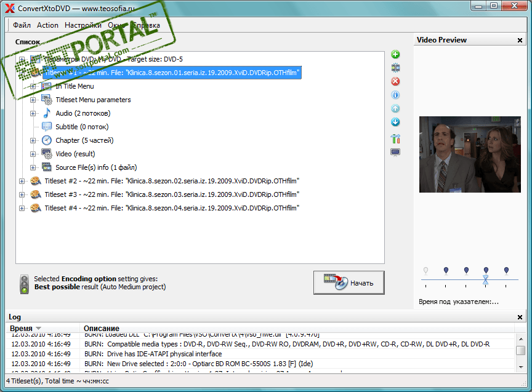Screen dimensions: 532x392
Task: Click the Subtitle speech bubble icon
Action: [46, 127]
